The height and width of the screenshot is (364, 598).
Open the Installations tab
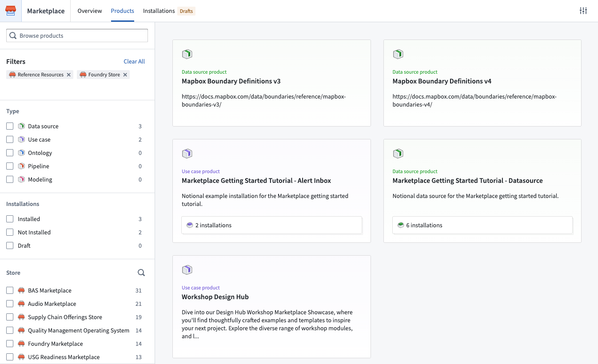point(159,11)
